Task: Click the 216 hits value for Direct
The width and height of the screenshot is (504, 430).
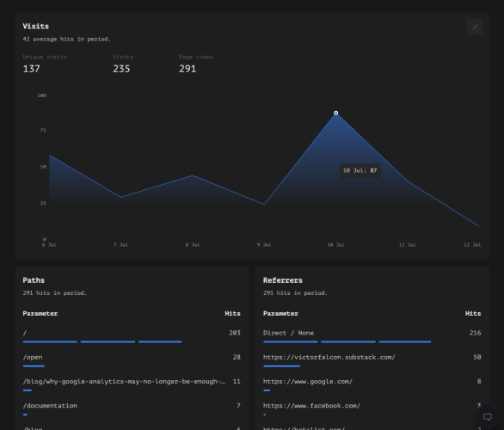Action: pyautogui.click(x=475, y=333)
